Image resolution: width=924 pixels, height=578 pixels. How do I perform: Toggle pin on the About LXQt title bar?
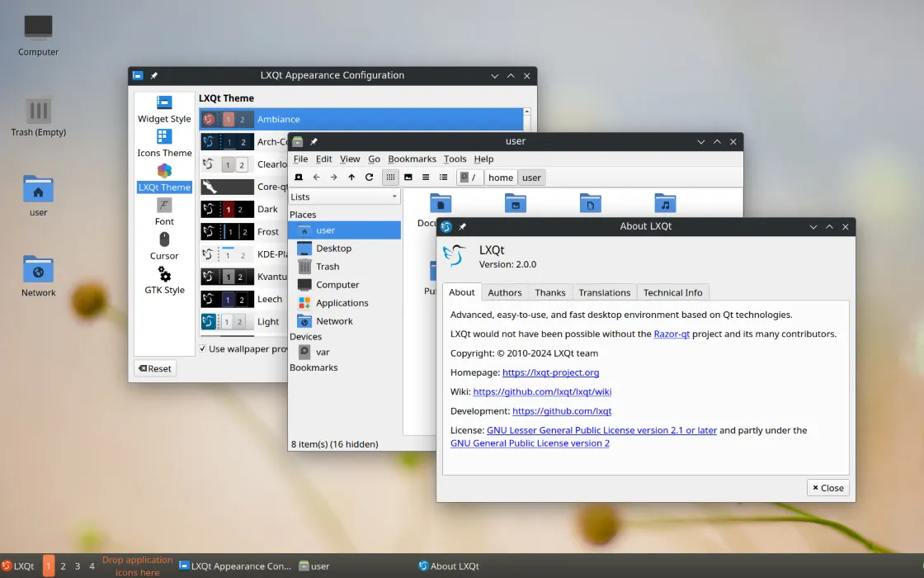[x=462, y=226]
